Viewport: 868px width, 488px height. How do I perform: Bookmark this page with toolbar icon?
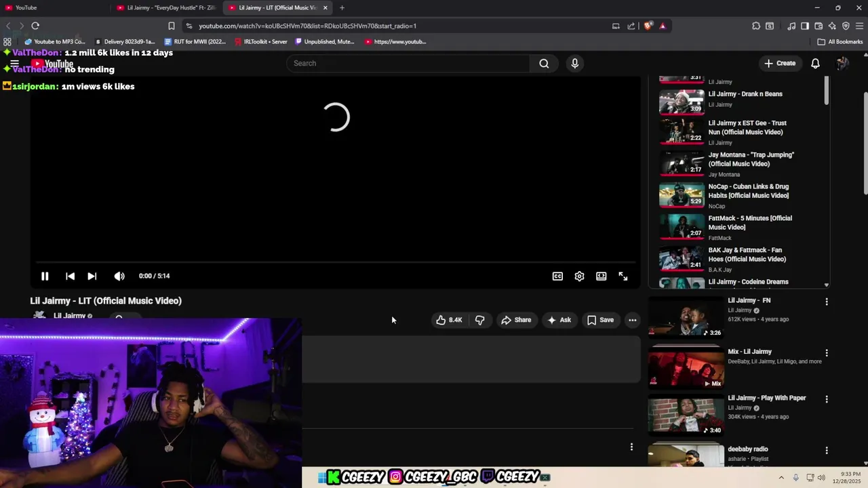point(172,26)
